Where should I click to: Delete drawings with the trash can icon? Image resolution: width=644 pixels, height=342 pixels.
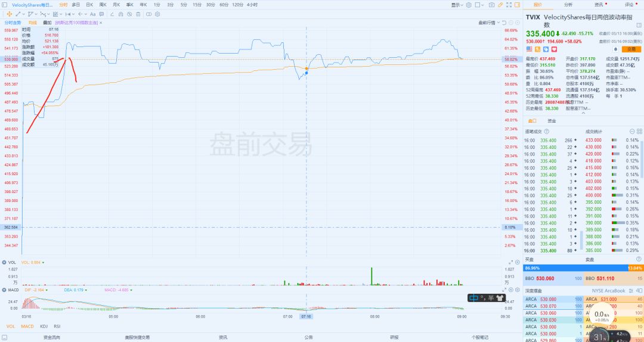[138, 14]
